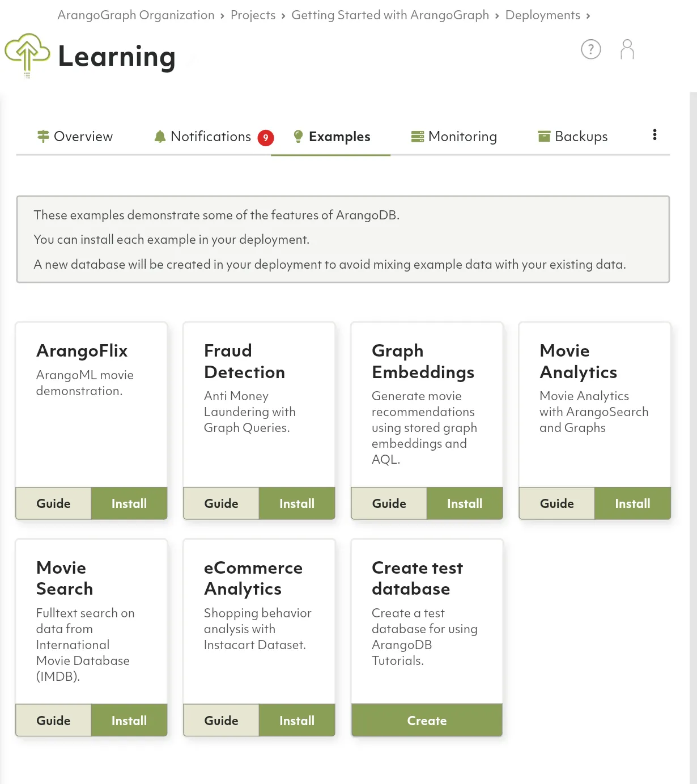
Task: Install the Movie Search example
Action: point(129,721)
